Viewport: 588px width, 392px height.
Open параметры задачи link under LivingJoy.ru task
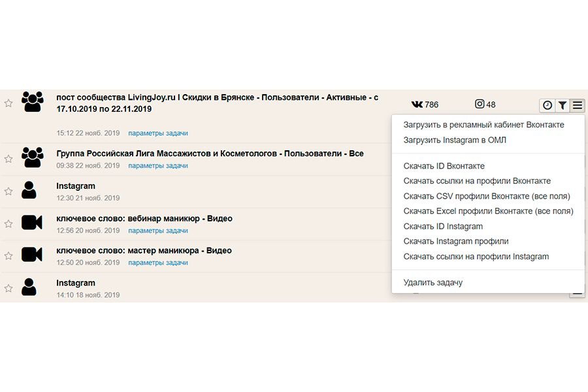[x=158, y=133]
